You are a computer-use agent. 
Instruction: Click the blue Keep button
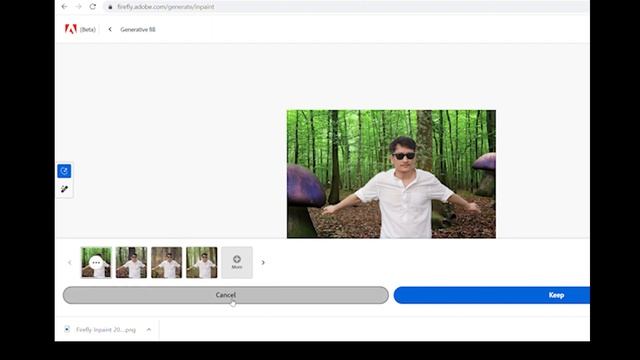492,295
